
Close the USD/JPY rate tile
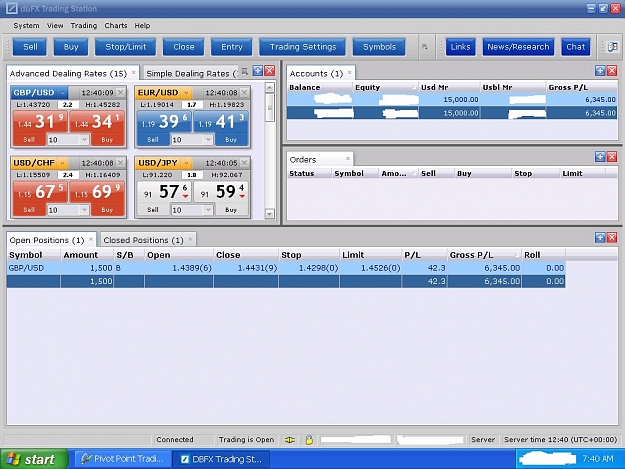(x=245, y=163)
